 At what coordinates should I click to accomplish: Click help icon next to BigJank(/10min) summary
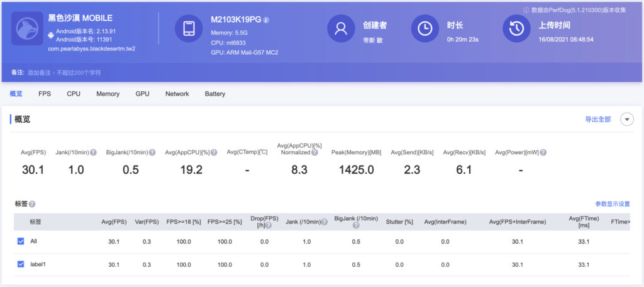click(x=152, y=152)
